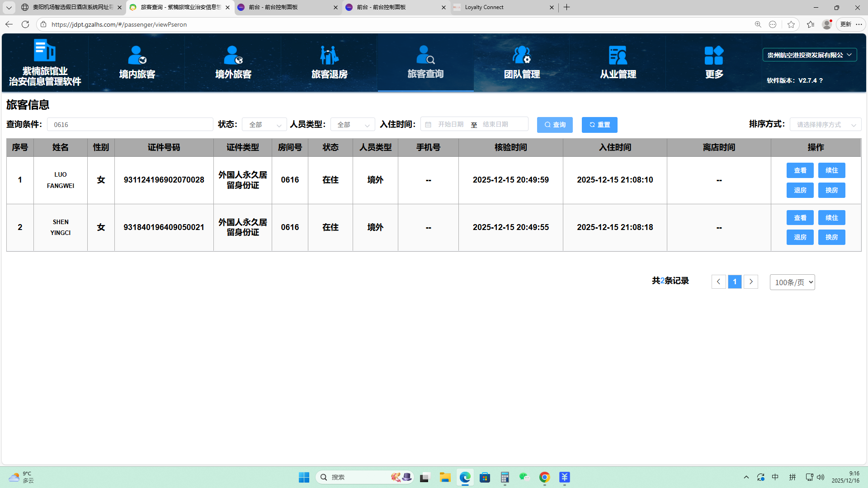Click 退房 for LUO FANGWEI

coord(800,190)
